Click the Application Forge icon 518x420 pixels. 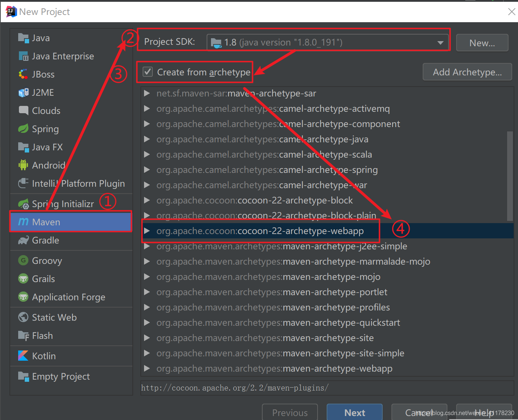pos(23,297)
